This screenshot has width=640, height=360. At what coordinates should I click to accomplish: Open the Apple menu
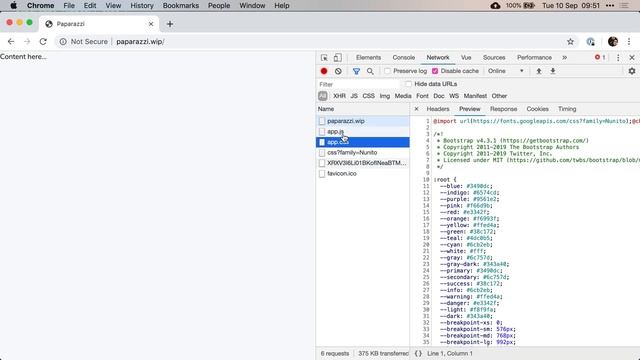point(13,6)
